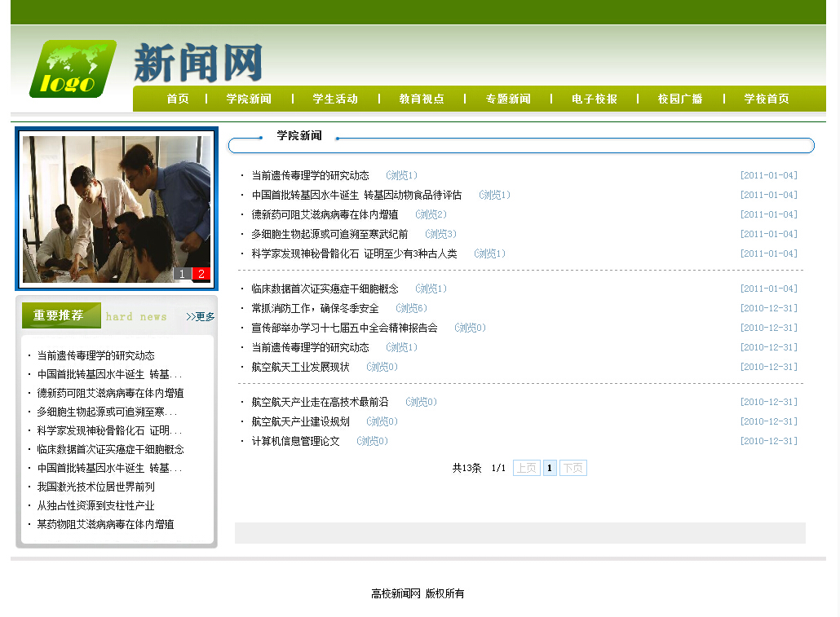Show slide 1 in the image carousel
The height and width of the screenshot is (617, 840).
click(182, 274)
